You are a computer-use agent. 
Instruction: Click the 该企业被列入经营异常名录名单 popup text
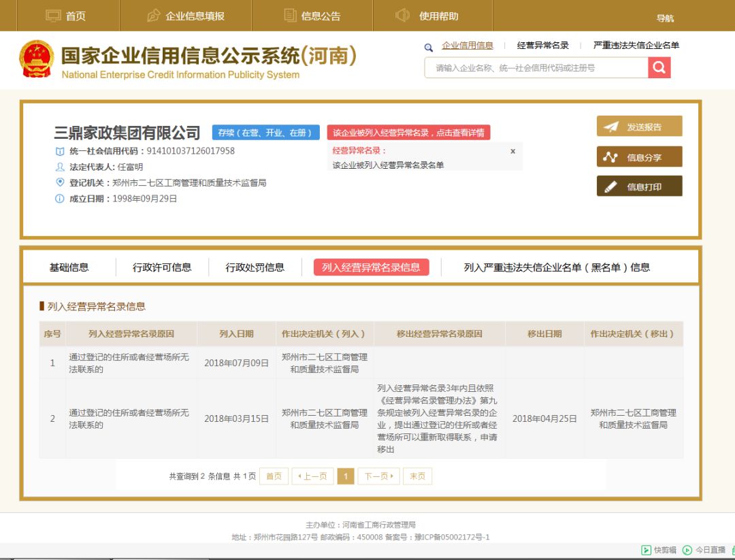pyautogui.click(x=388, y=165)
